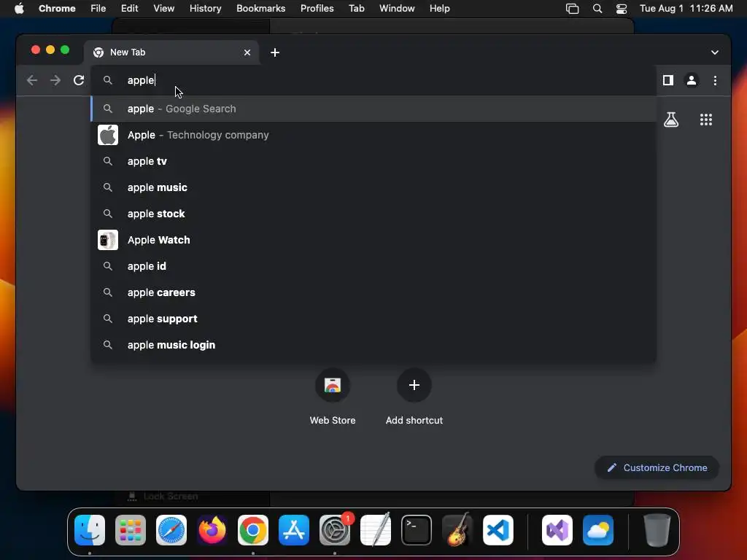
Task: Launch Terminal from the dock
Action: click(417, 530)
